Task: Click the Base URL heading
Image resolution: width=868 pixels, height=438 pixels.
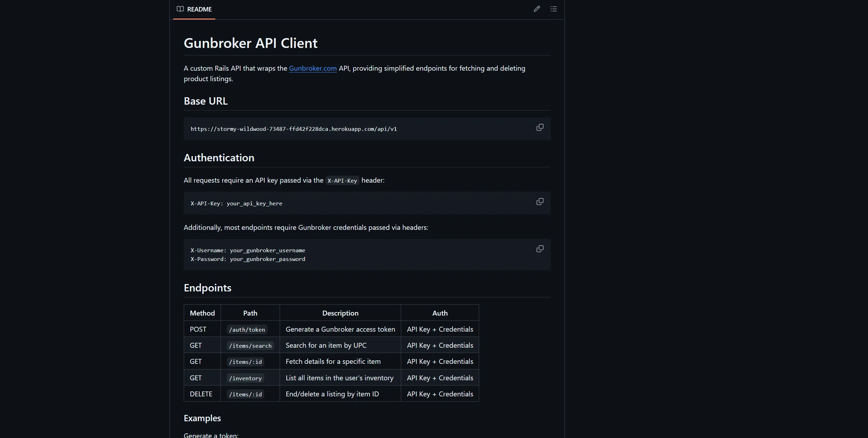Action: click(x=206, y=101)
